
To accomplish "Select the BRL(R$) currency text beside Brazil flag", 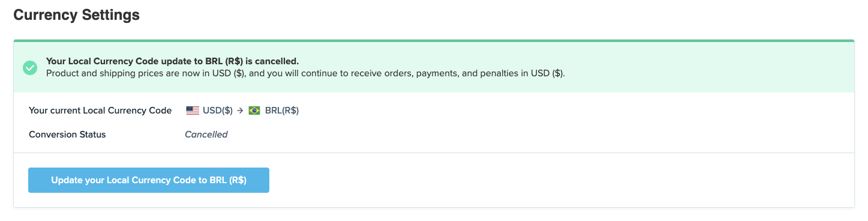I will coord(282,110).
